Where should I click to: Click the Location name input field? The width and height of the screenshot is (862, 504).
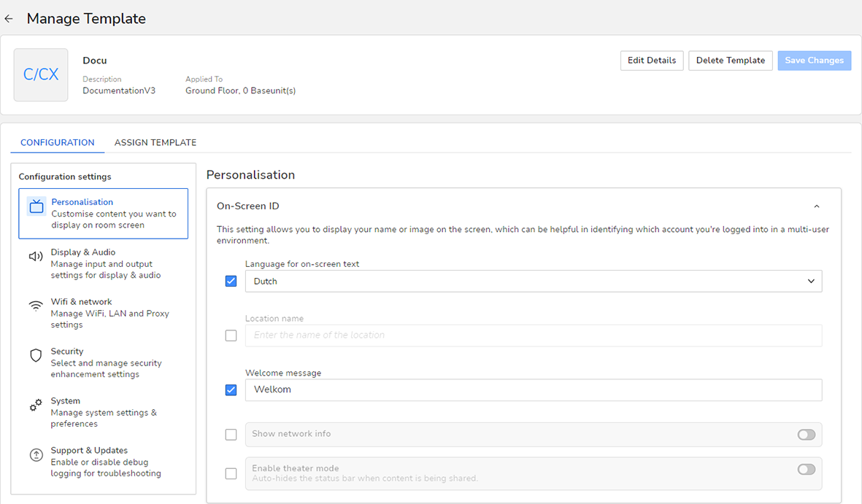534,336
